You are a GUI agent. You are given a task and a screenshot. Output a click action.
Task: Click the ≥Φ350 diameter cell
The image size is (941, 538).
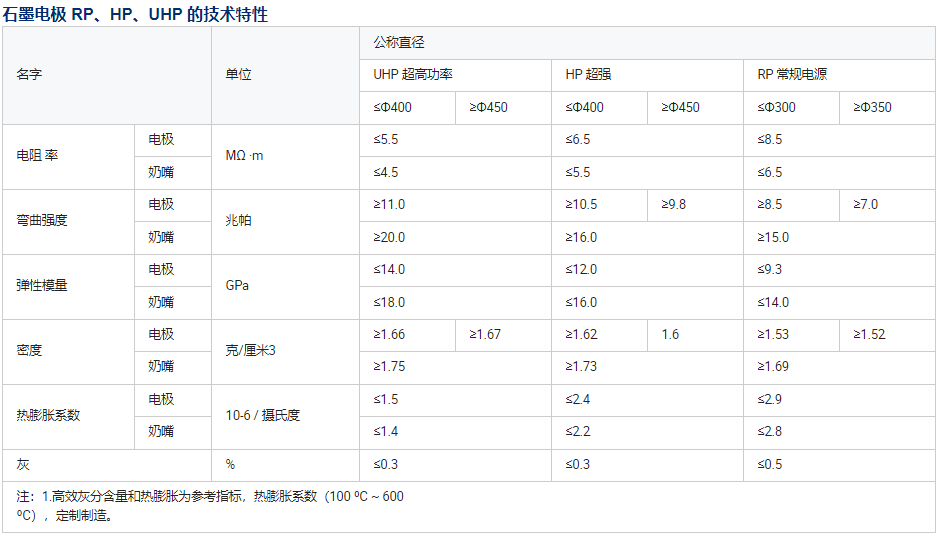(x=872, y=107)
